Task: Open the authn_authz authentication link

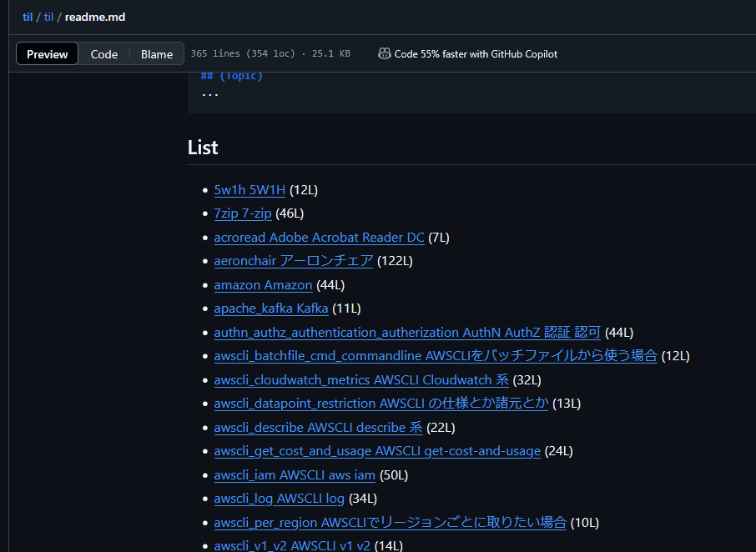Action: [407, 333]
